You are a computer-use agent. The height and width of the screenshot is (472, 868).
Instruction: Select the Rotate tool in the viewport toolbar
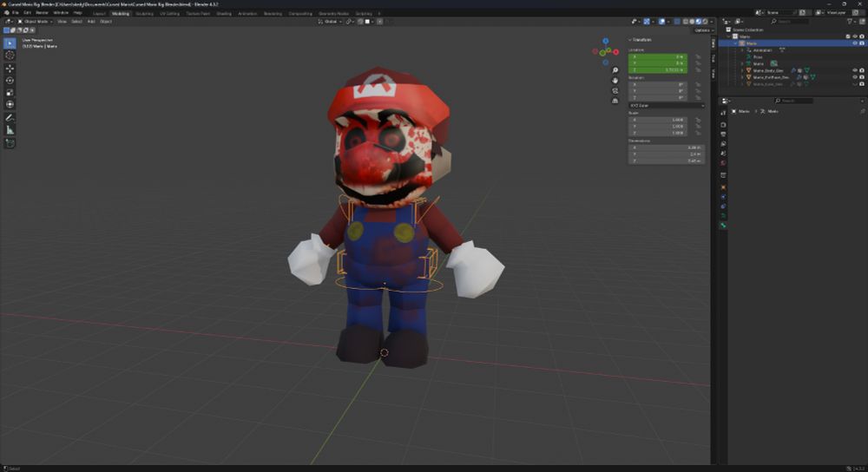pos(10,80)
